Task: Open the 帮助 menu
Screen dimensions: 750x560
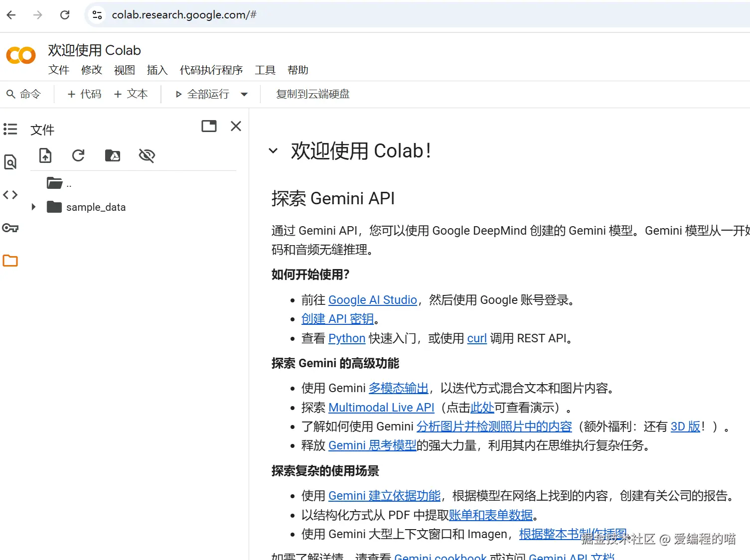Action: (298, 70)
